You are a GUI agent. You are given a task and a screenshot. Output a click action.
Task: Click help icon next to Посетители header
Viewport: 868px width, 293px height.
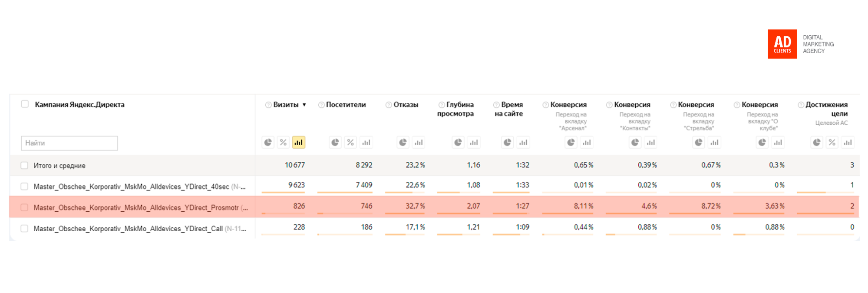(x=321, y=105)
